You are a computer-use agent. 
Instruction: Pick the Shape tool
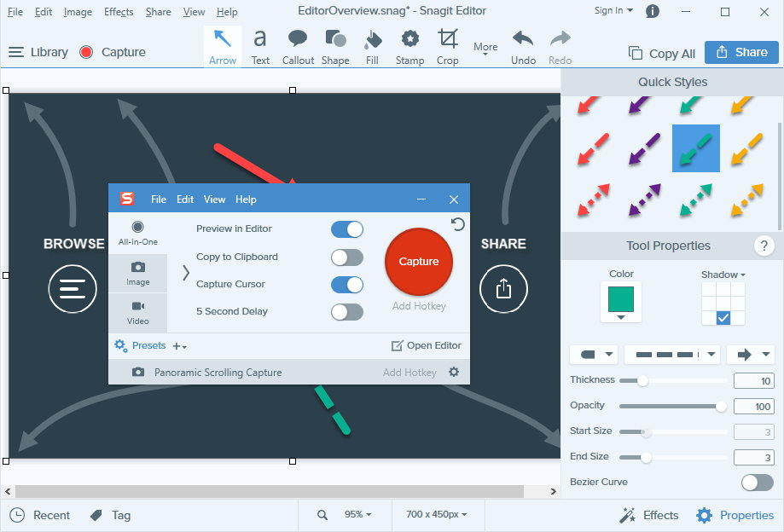click(335, 47)
